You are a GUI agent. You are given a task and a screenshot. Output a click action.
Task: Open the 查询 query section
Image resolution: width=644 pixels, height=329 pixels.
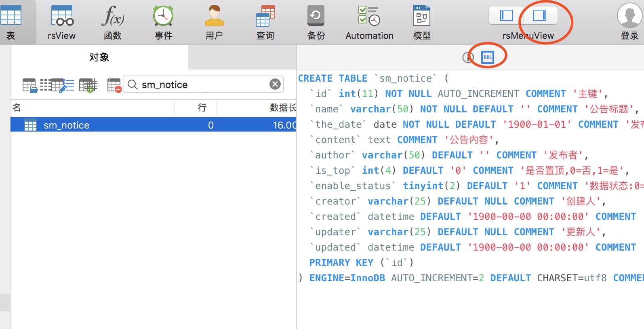[265, 22]
